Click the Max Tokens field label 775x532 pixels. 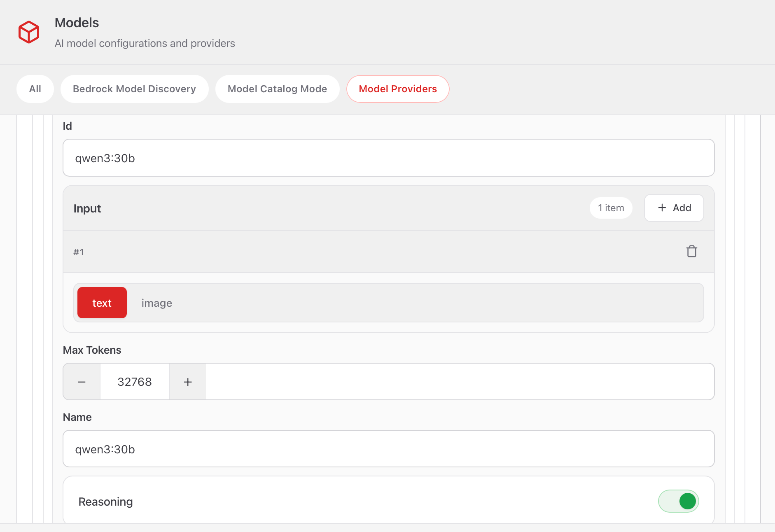(92, 350)
